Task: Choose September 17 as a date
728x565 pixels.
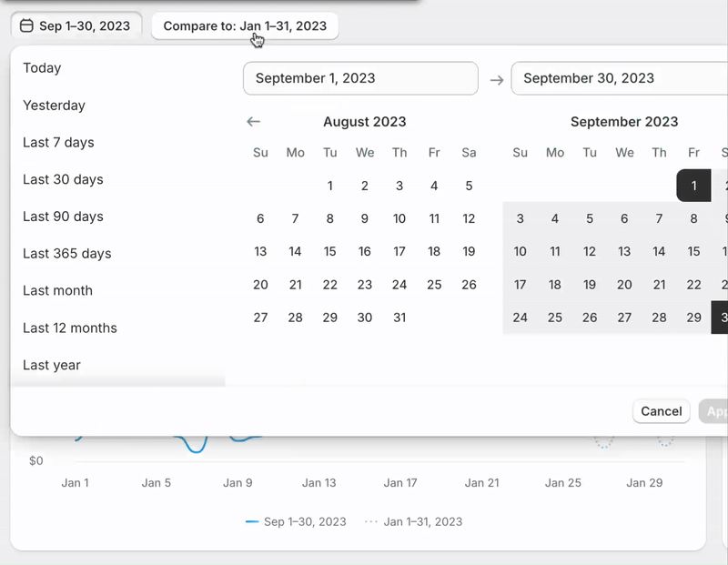Action: point(520,284)
